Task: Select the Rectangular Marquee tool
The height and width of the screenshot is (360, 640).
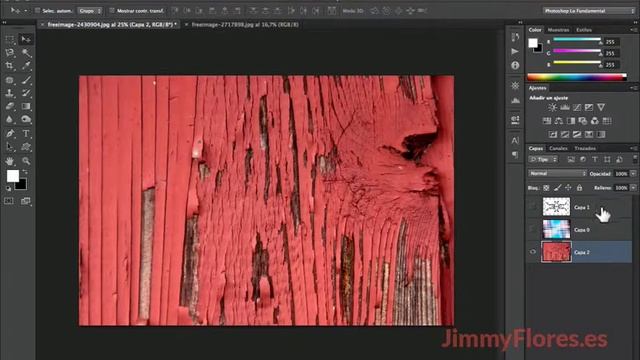Action: click(x=9, y=39)
